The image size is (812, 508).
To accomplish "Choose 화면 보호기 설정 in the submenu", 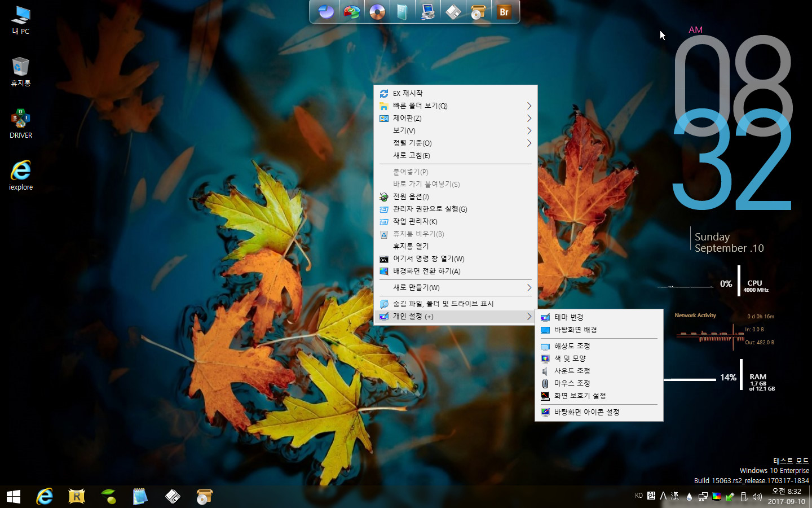I will (x=599, y=396).
